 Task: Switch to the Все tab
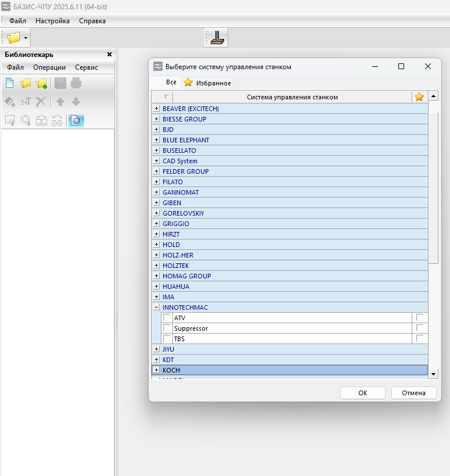(x=171, y=83)
